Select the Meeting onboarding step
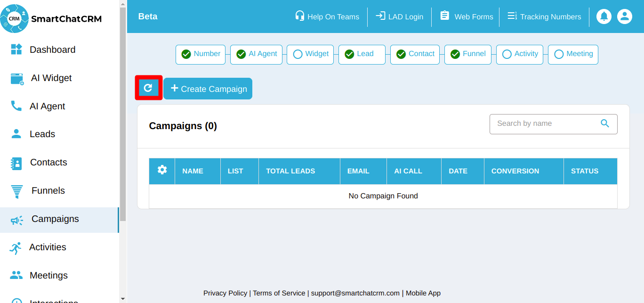The image size is (644, 303). point(573,54)
